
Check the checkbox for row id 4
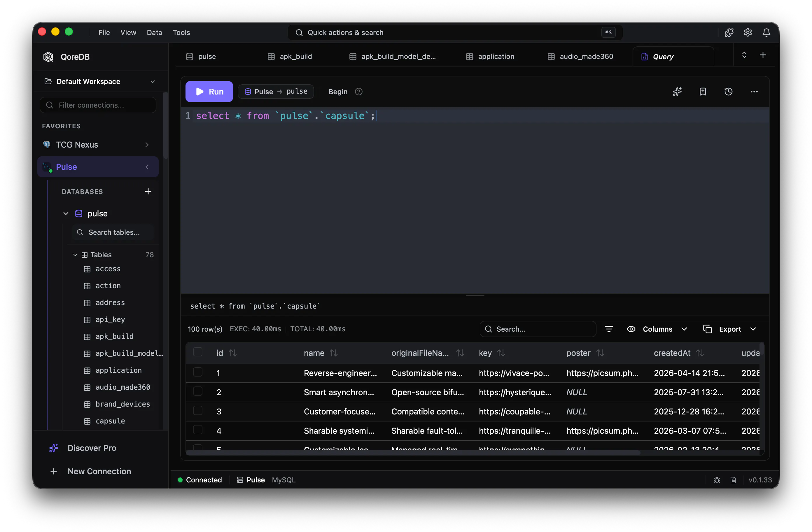click(x=198, y=430)
